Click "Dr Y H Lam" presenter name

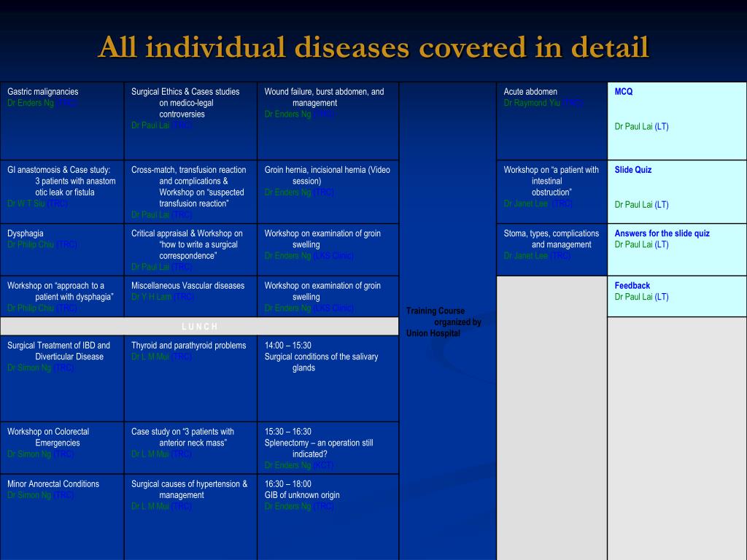coord(151,297)
